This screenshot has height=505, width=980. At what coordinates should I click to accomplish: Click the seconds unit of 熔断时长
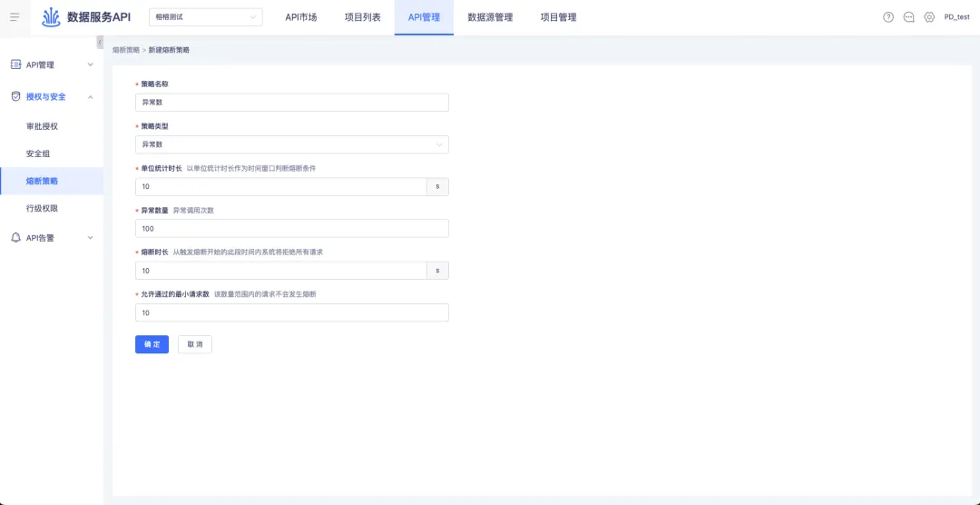[437, 271]
